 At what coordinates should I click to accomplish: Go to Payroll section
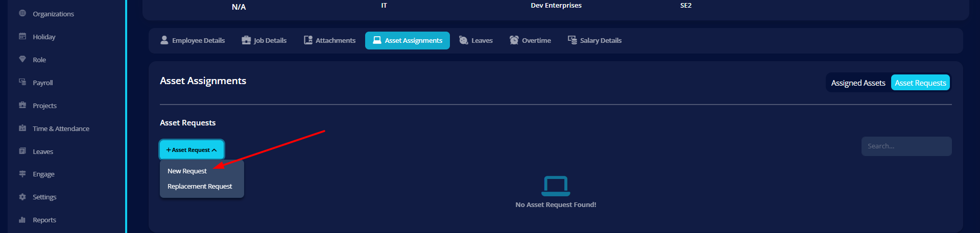(x=43, y=83)
